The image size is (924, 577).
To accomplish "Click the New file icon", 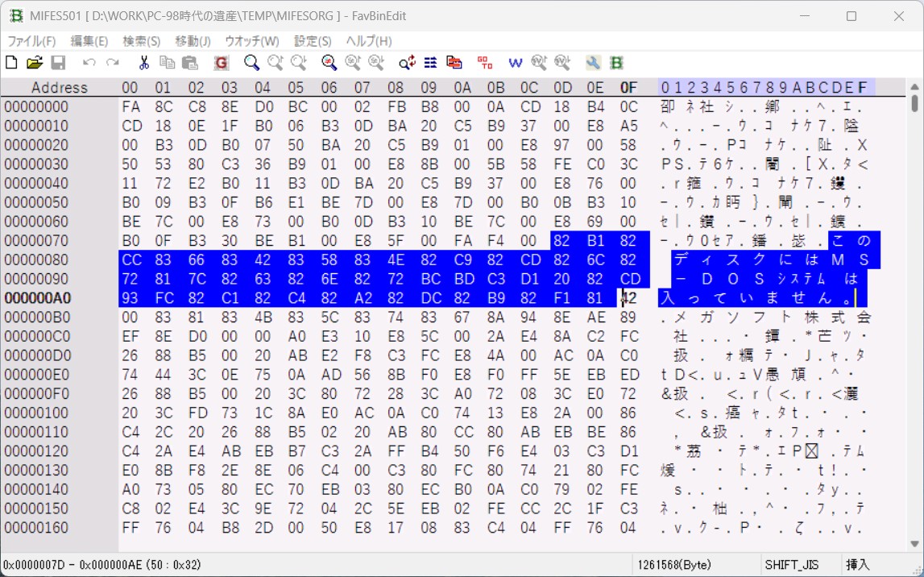I will click(x=11, y=63).
